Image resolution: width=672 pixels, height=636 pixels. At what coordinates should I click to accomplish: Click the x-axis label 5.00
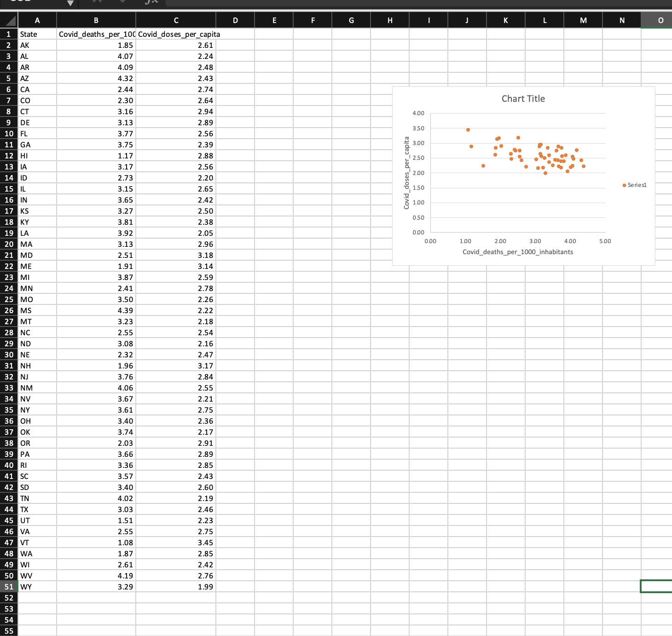(605, 241)
